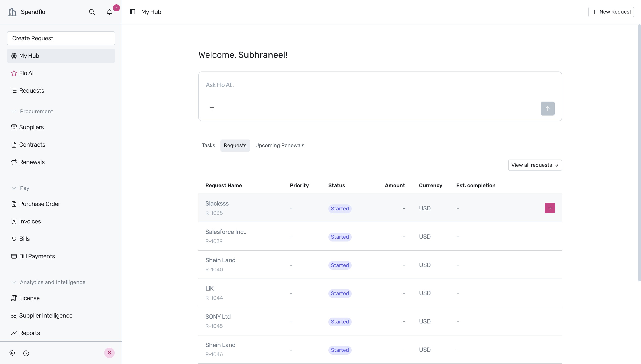The height and width of the screenshot is (364, 641).
Task: Submit Flo AI prompt with arrow button
Action: (547, 109)
